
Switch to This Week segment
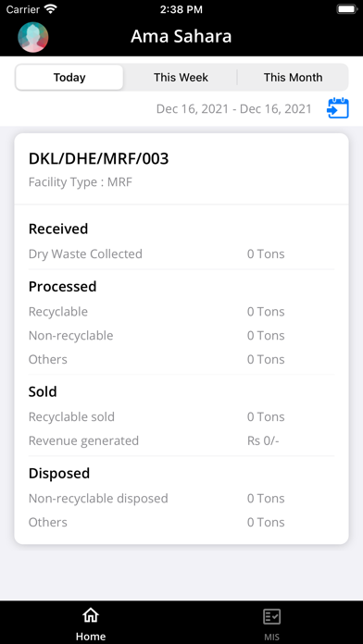[181, 77]
